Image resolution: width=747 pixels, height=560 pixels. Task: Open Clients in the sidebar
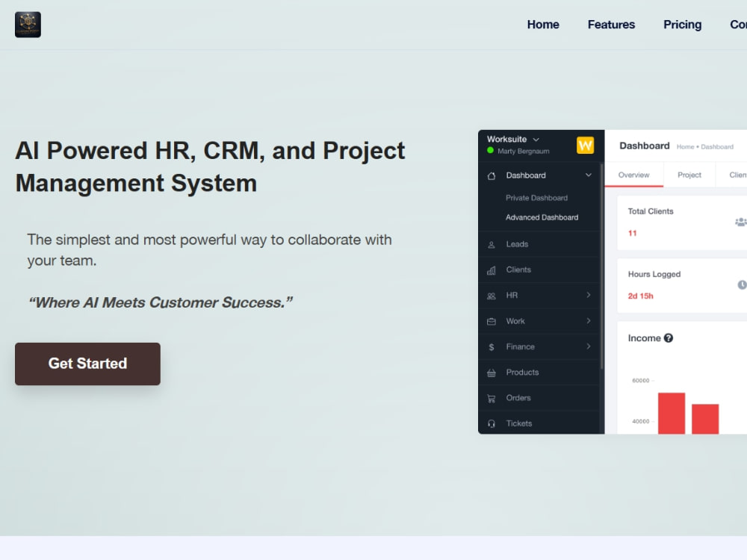click(518, 270)
